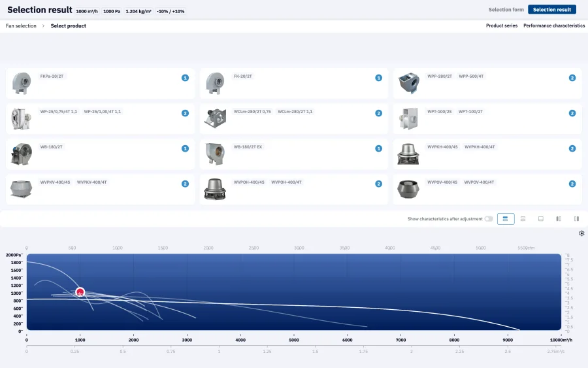
Task: Select single full panel layout icon
Action: (541, 219)
